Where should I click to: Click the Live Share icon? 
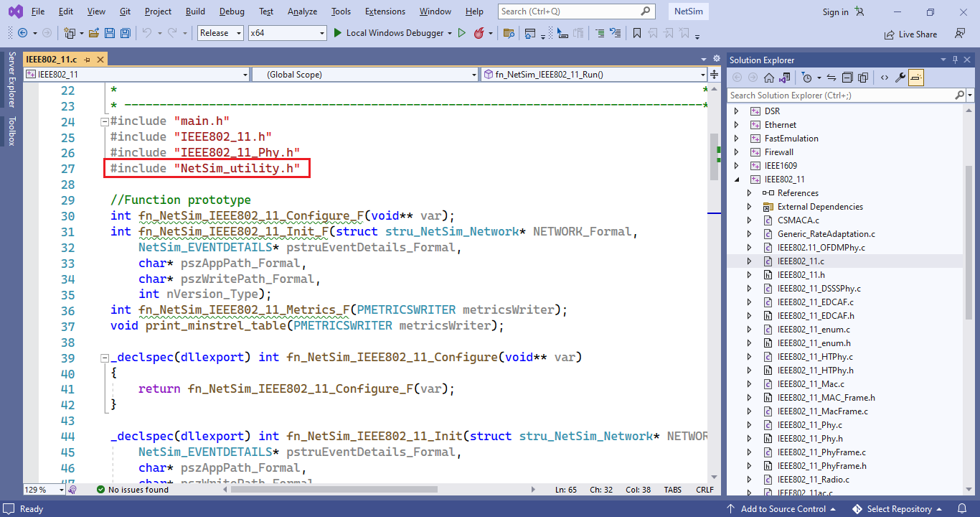point(910,34)
